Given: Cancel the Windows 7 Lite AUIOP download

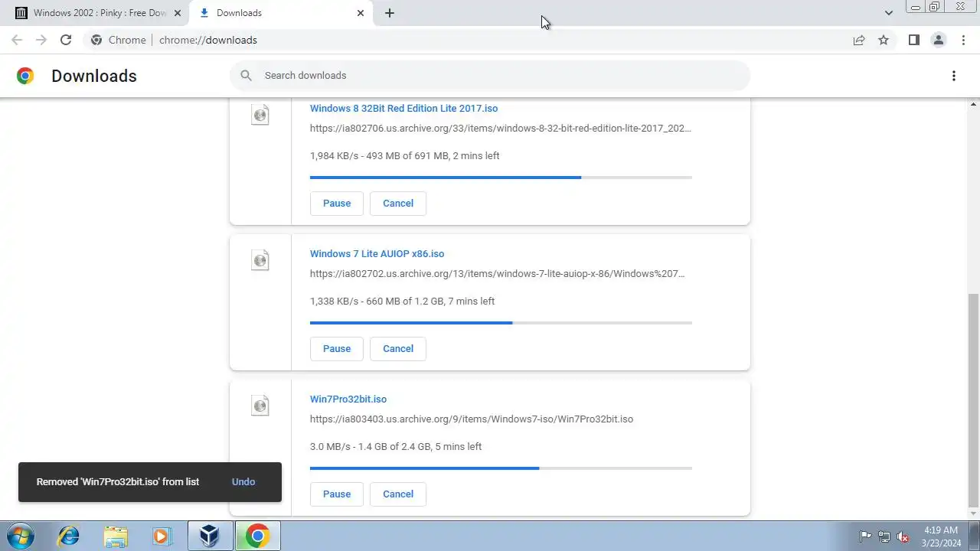Looking at the screenshot, I should 398,348.
